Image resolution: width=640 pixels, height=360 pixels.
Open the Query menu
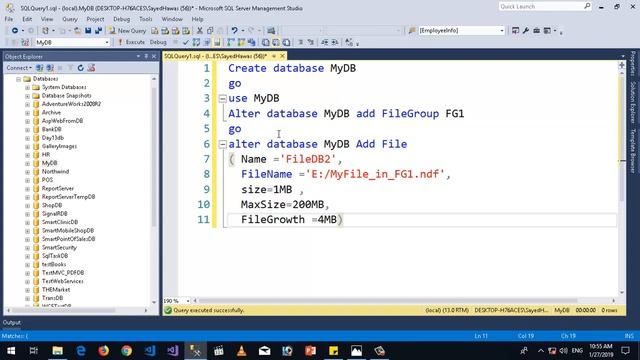click(70, 19)
